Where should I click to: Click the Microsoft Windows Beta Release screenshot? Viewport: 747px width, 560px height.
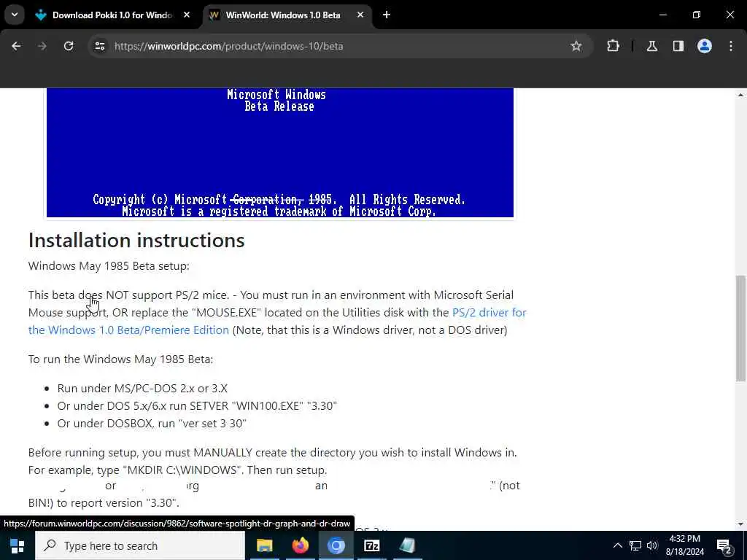(x=279, y=152)
